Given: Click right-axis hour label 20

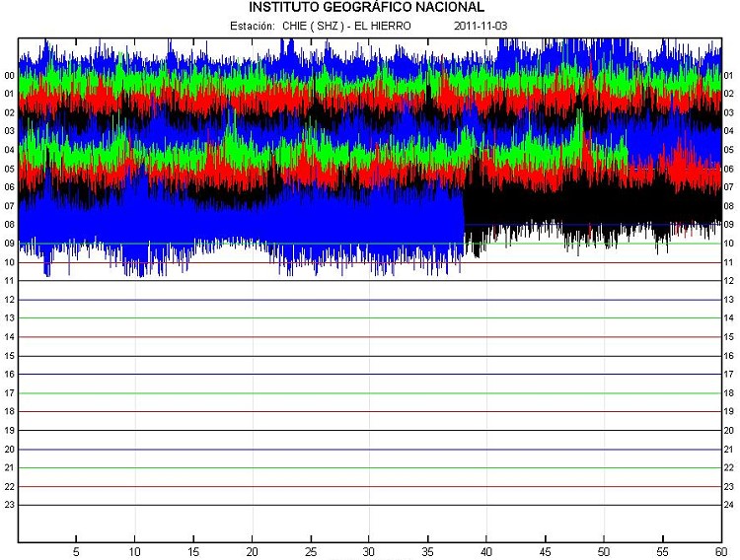Looking at the screenshot, I should (x=729, y=430).
